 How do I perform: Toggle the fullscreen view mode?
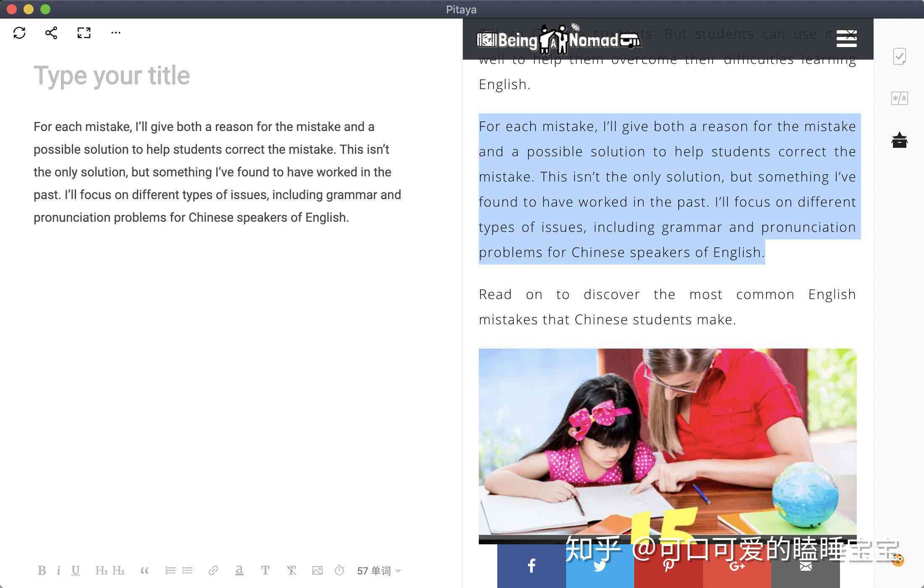84,32
